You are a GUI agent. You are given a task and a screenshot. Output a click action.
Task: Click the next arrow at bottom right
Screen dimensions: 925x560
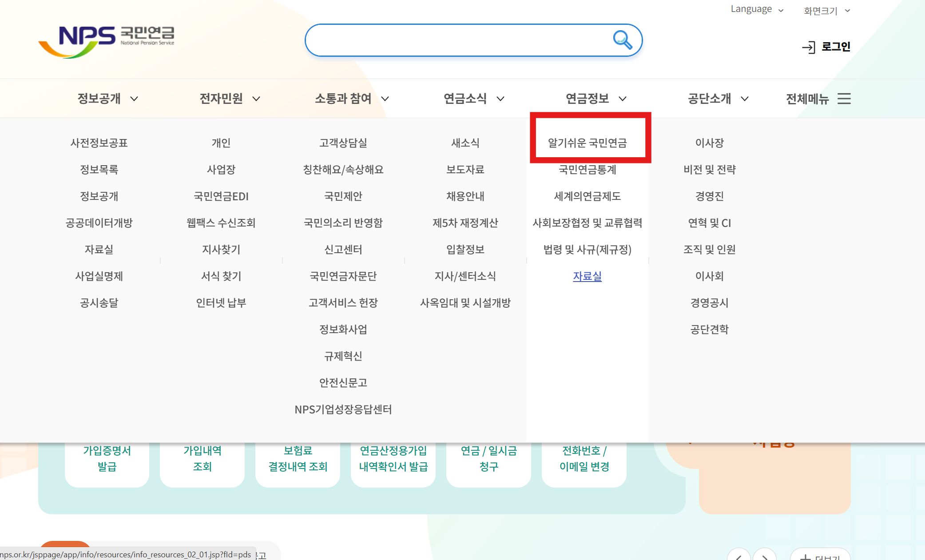tap(765, 556)
